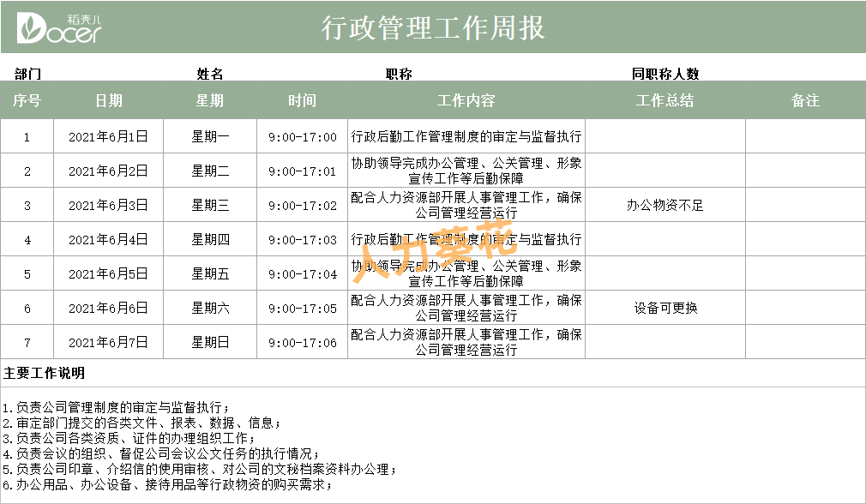Click the 9:00-17:06 time entry

click(302, 344)
